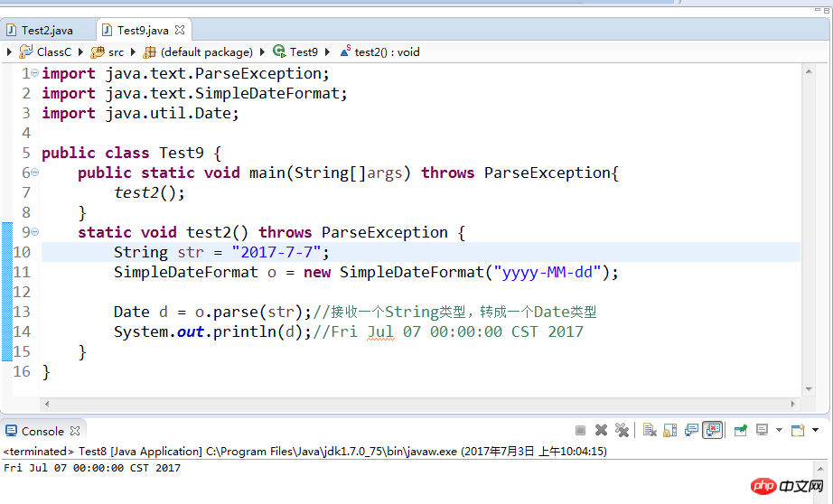The height and width of the screenshot is (504, 833).
Task: Collapse the imports fold at line 1
Action: pos(34,73)
